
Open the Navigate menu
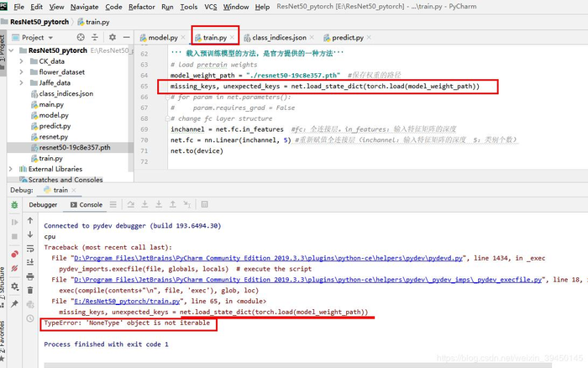[84, 7]
